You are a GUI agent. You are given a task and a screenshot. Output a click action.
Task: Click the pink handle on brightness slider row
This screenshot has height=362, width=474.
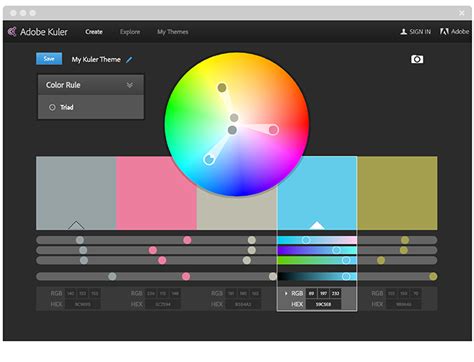(186, 276)
